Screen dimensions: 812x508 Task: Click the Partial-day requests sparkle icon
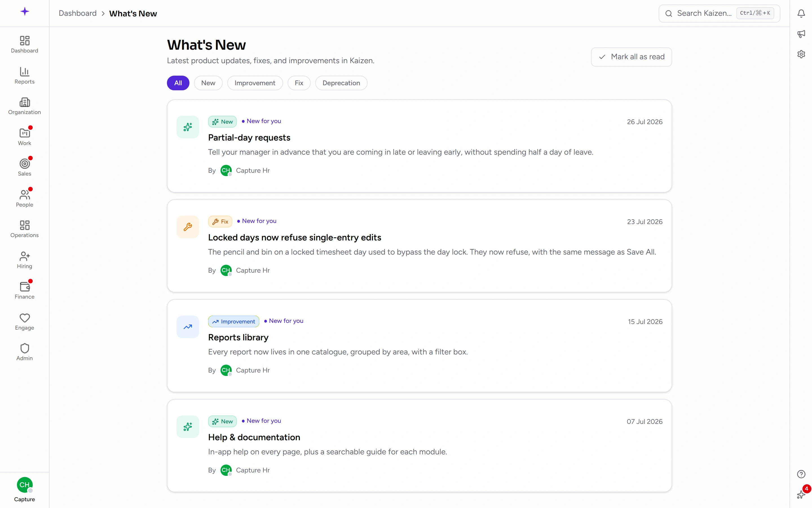[187, 127]
